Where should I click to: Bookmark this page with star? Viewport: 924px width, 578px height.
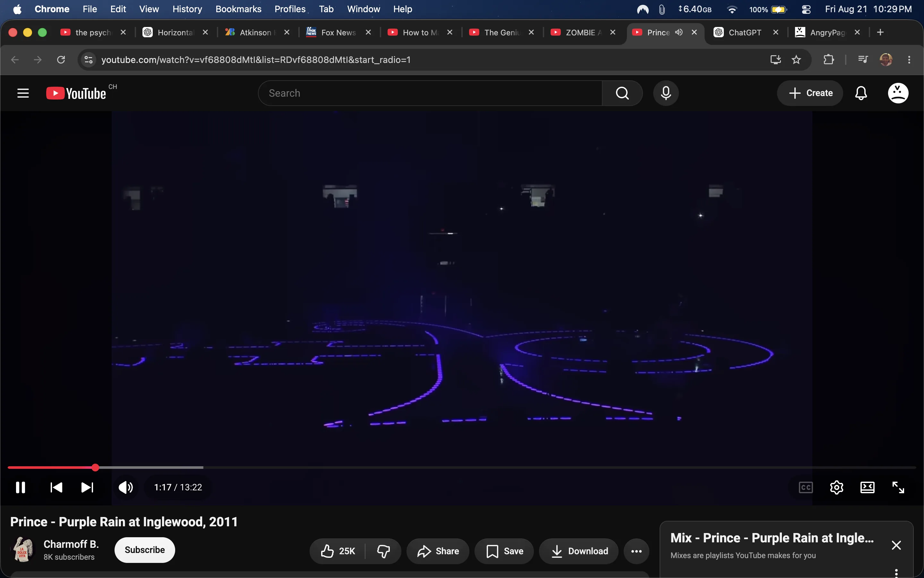point(796,60)
